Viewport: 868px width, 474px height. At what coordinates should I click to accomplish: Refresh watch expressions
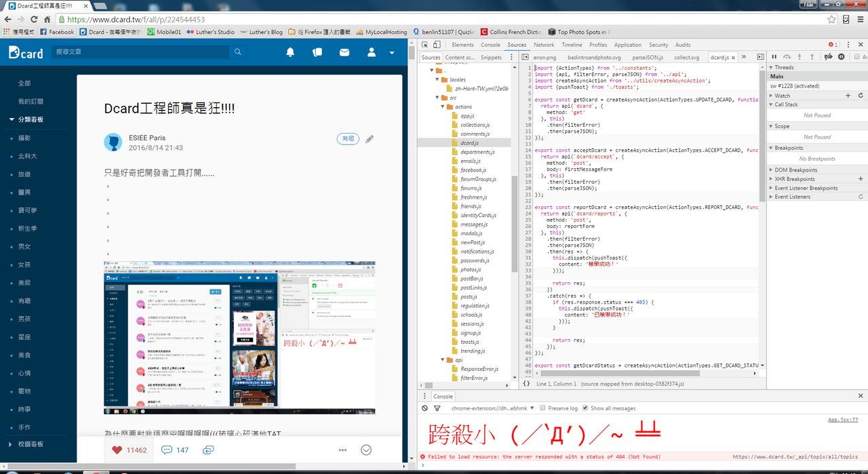pos(861,96)
